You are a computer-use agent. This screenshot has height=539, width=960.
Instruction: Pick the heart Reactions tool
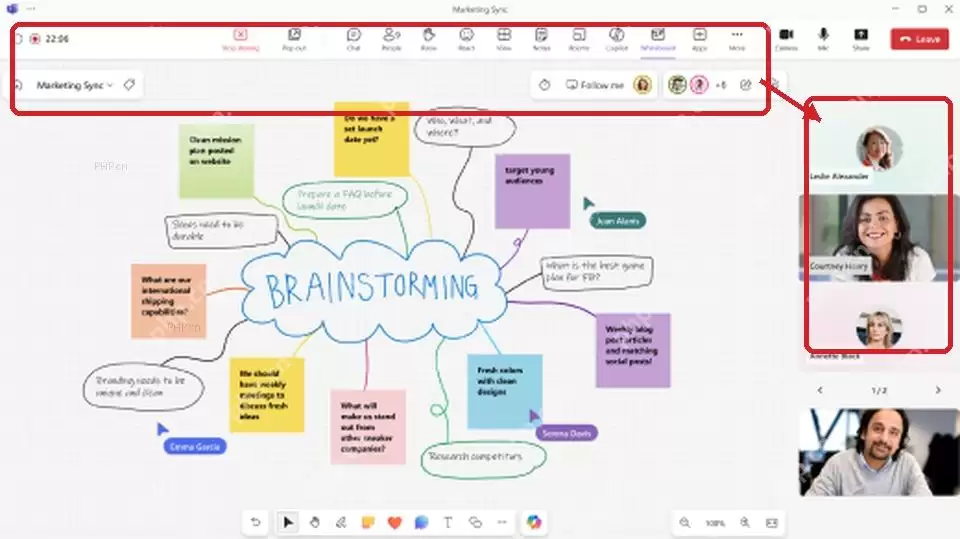(395, 522)
